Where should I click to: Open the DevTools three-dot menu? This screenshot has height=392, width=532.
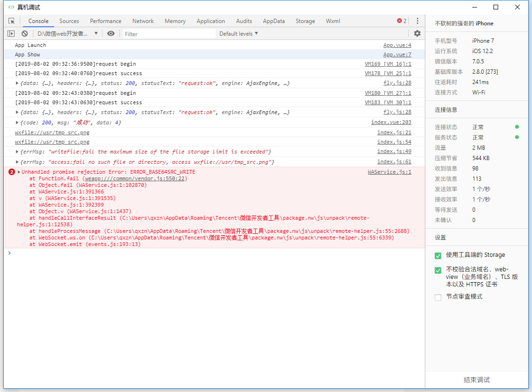(x=417, y=21)
